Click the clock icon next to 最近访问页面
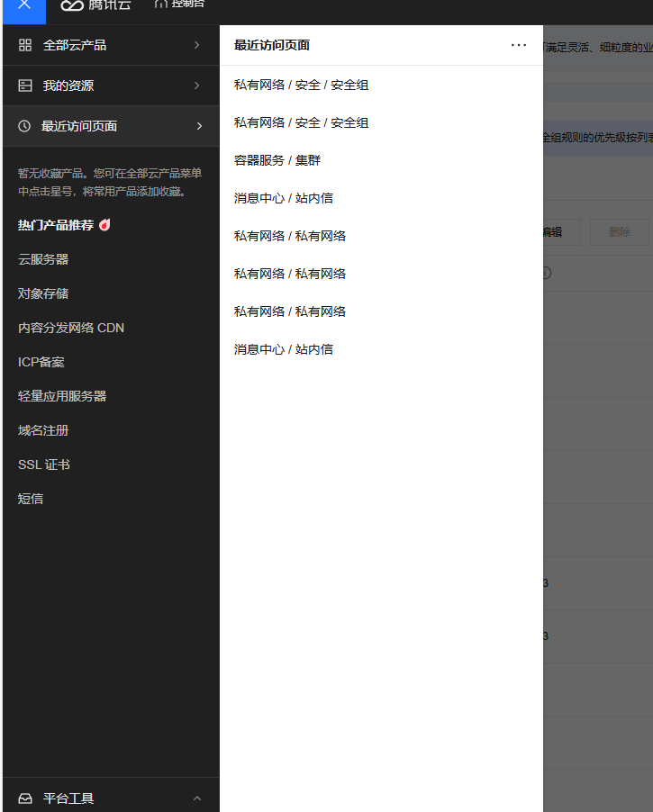Viewport: 653px width, 812px height. point(24,126)
